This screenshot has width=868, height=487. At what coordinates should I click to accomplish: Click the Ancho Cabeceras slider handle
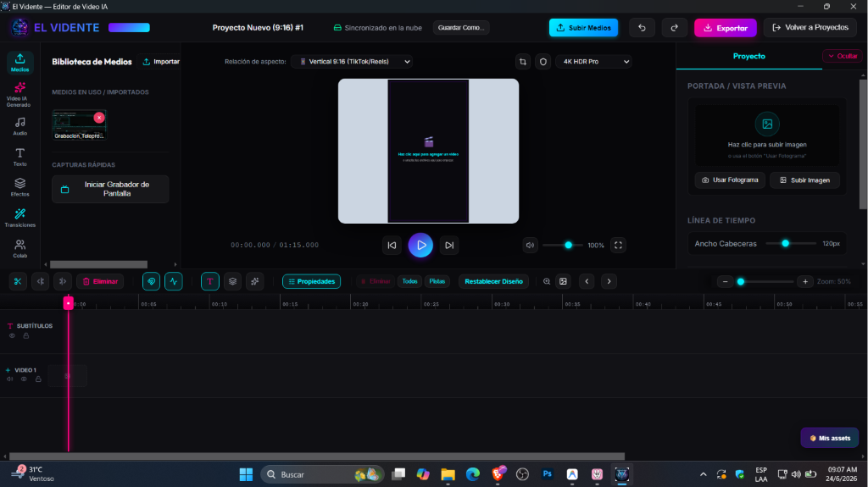(785, 243)
